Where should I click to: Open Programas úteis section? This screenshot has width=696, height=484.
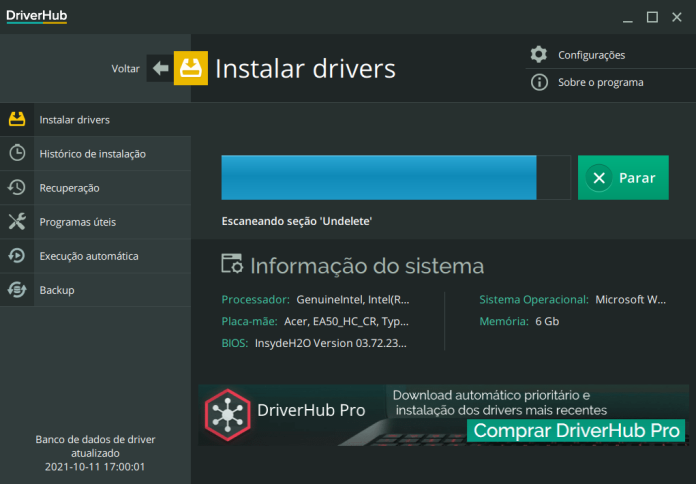[x=95, y=222]
